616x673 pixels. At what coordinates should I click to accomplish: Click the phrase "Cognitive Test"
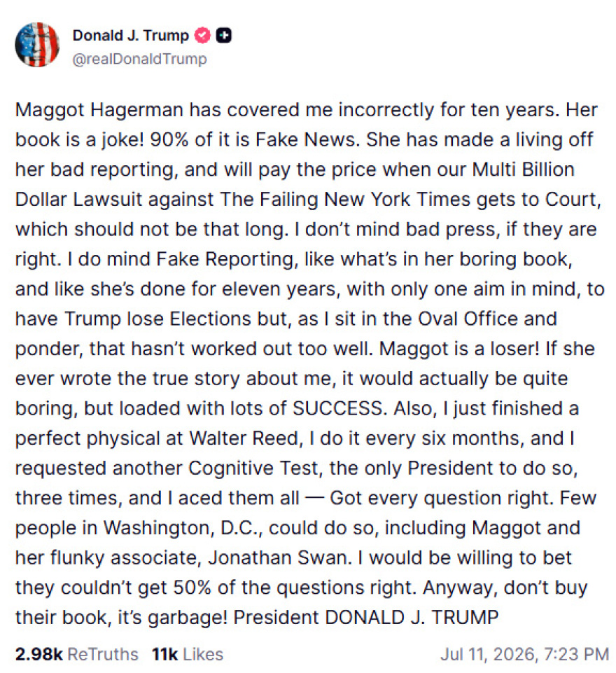[x=255, y=469]
